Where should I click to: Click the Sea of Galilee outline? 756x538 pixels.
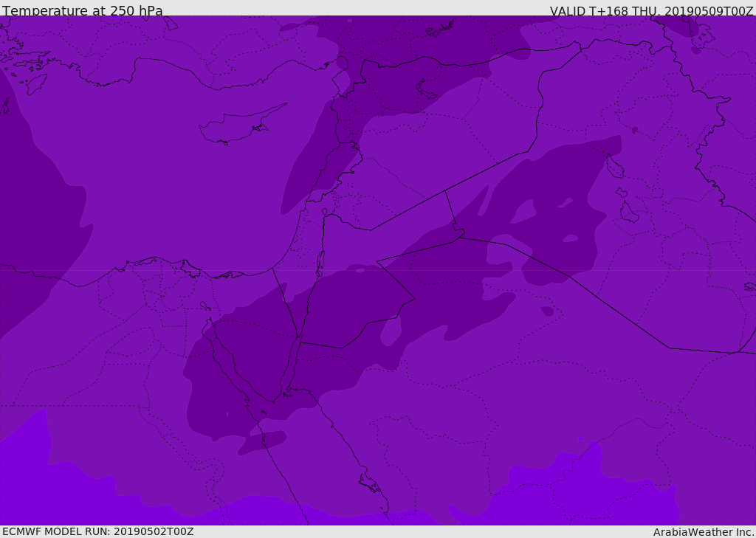325,213
